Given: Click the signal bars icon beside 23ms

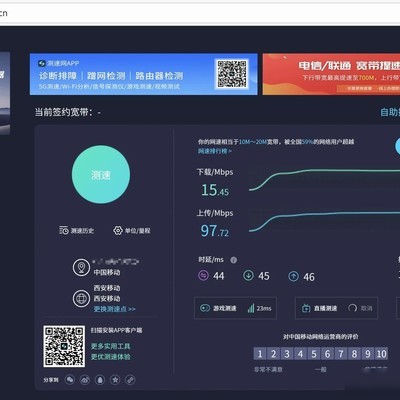Looking at the screenshot, I should click(251, 308).
